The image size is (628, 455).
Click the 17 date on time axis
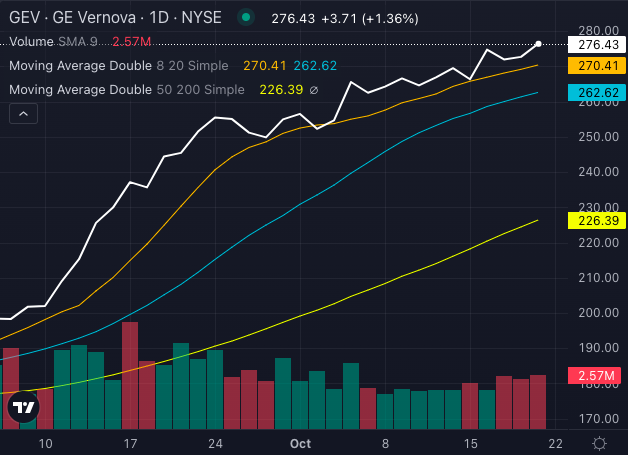point(131,442)
